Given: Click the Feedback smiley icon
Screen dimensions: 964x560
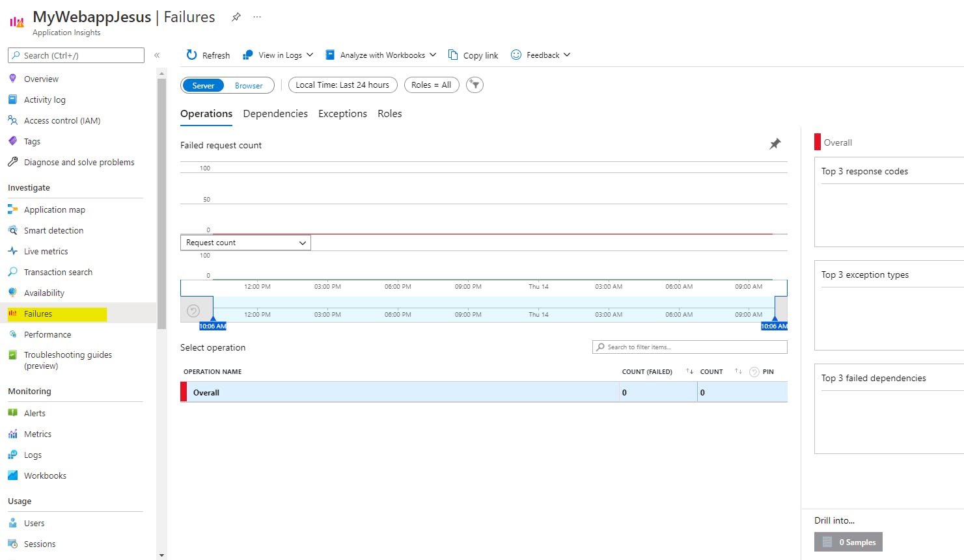Looking at the screenshot, I should [516, 55].
